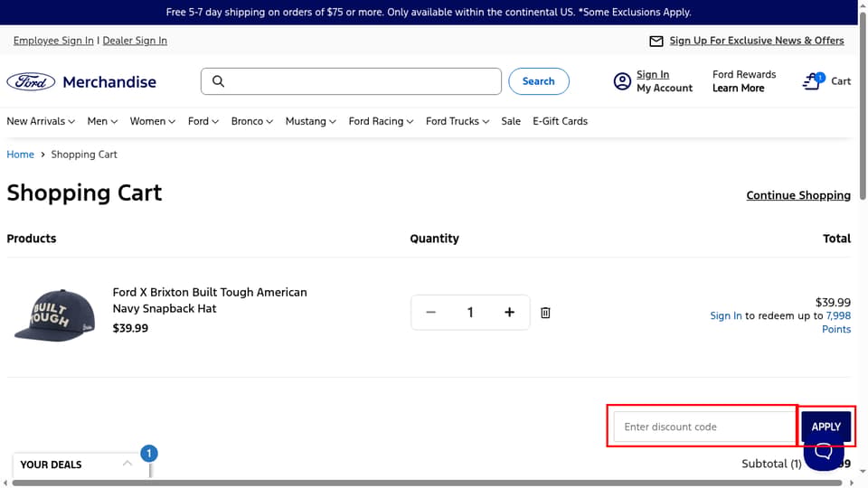Viewport: 868px width, 488px height.
Task: Expand the Ford Trucks menu
Action: coord(458,121)
